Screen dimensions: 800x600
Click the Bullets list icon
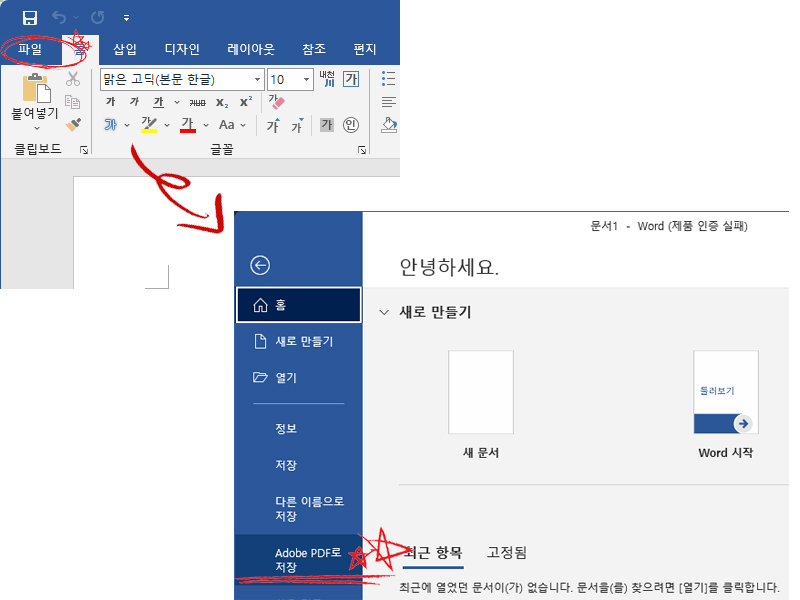point(388,79)
